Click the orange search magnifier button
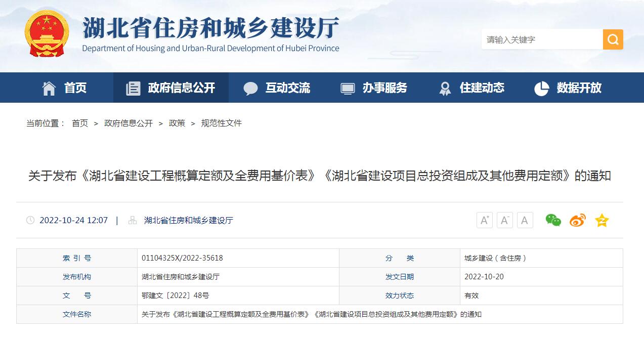This screenshot has height=339, width=644. click(x=613, y=39)
